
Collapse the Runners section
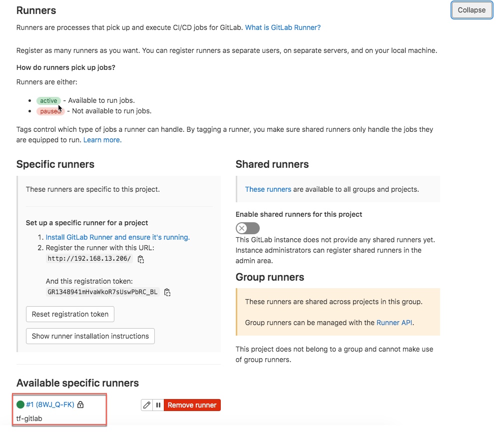click(472, 10)
